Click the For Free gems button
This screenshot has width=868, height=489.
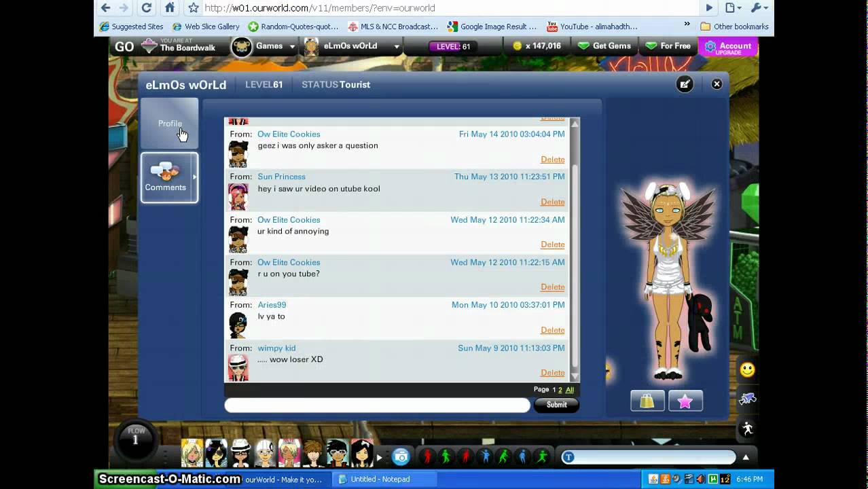tap(668, 46)
